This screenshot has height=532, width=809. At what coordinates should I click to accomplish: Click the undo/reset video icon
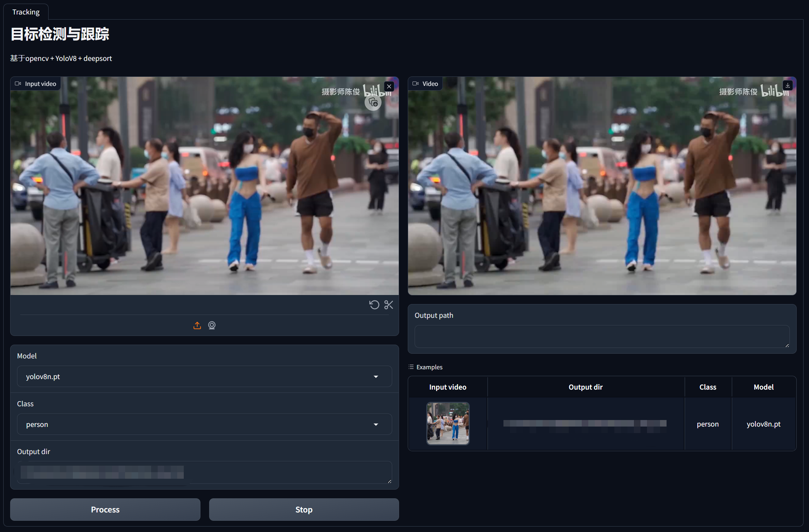[374, 305]
